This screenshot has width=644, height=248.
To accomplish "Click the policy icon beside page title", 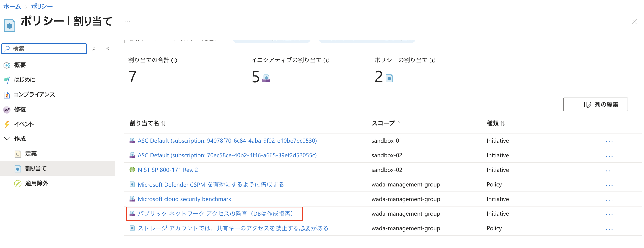I will pos(10,26).
